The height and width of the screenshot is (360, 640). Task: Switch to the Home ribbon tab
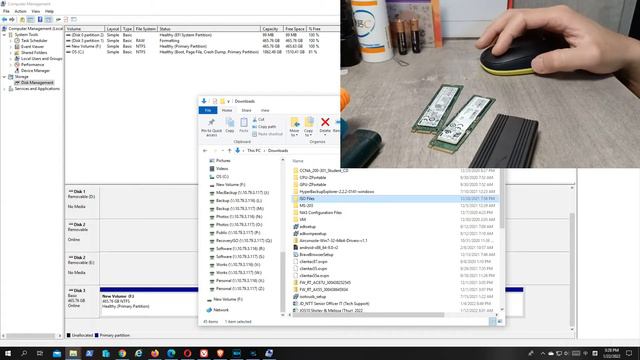[227, 110]
